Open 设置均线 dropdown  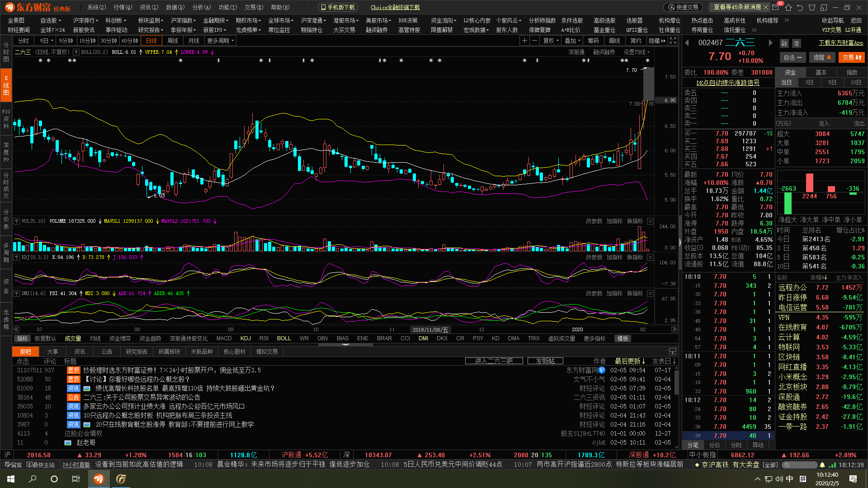(x=637, y=52)
